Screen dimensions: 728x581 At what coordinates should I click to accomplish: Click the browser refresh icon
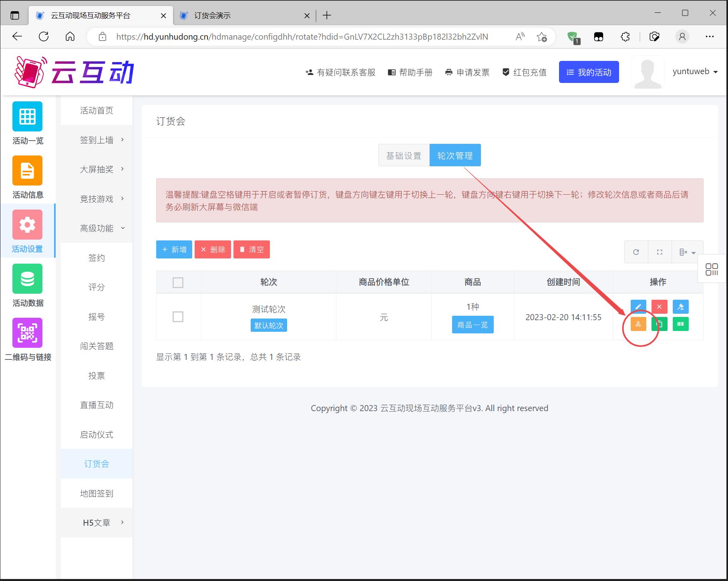pos(44,37)
